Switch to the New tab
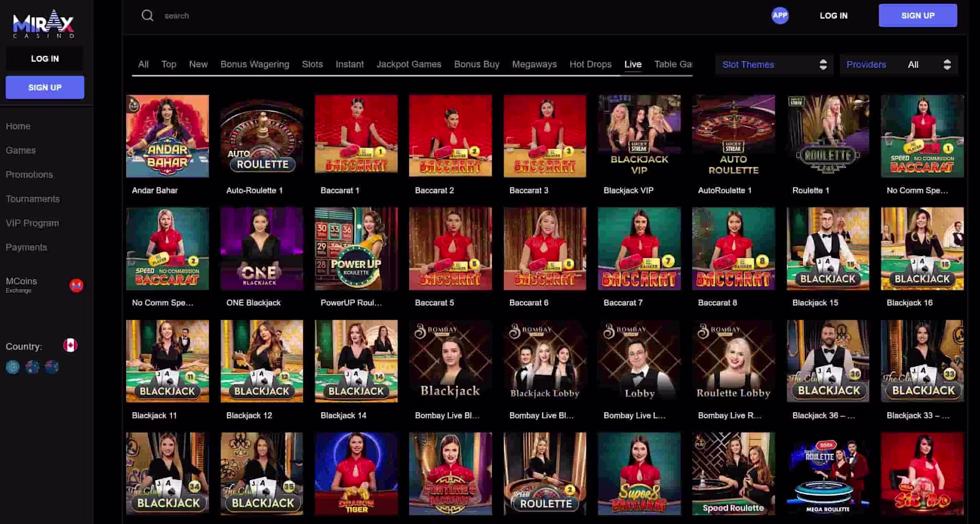 (198, 64)
